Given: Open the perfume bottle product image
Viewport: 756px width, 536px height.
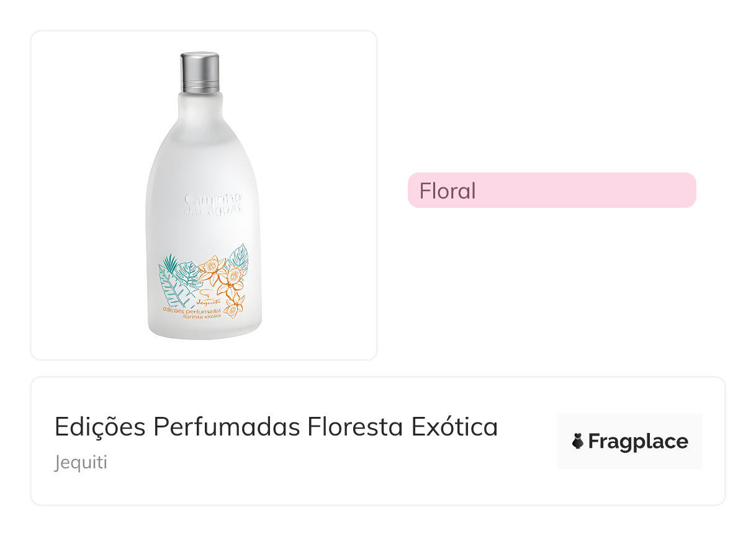Looking at the screenshot, I should pyautogui.click(x=204, y=195).
